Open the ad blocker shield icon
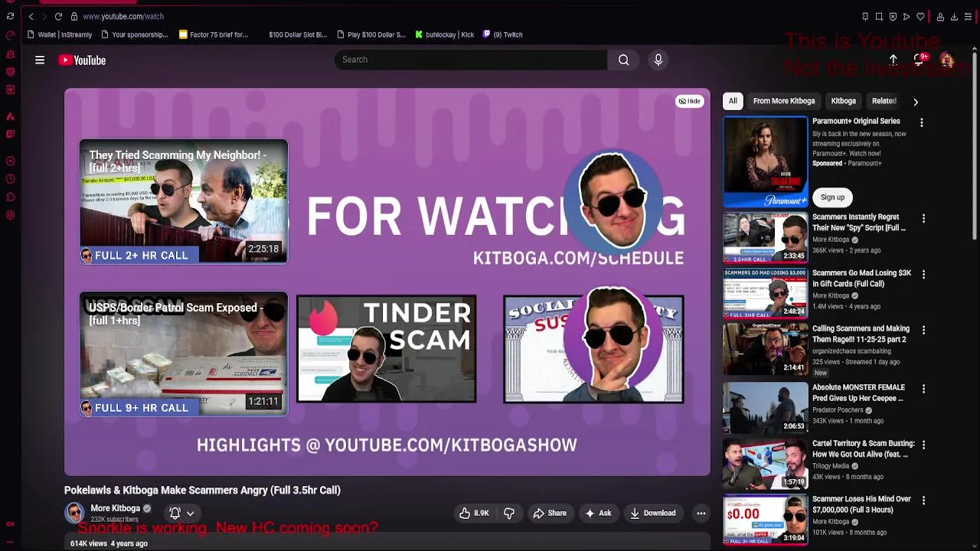This screenshot has height=551, width=980. 893,16
